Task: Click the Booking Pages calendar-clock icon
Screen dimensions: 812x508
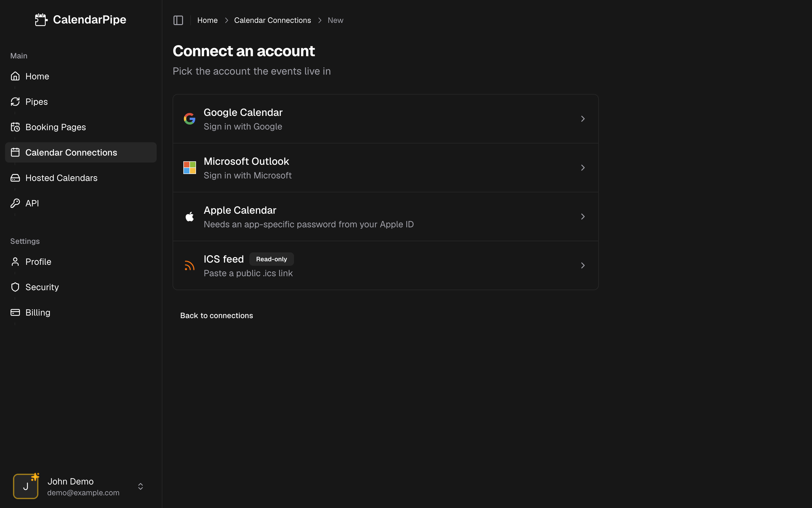Action: pos(15,127)
